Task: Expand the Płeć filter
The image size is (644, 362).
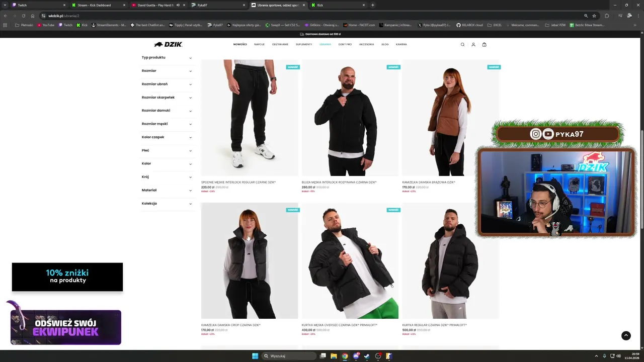Action: [167, 150]
